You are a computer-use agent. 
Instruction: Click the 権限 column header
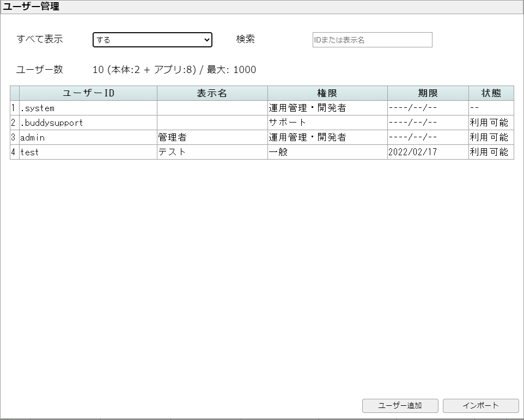pos(327,93)
